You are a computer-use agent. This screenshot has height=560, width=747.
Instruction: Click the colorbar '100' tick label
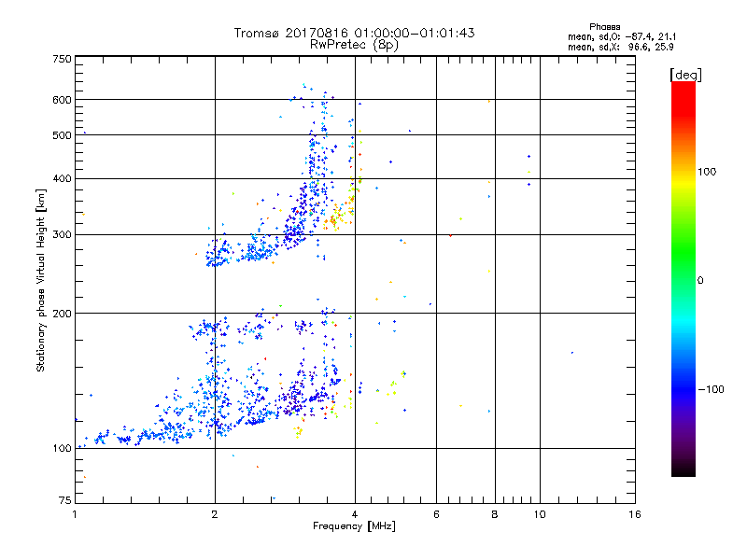(707, 172)
